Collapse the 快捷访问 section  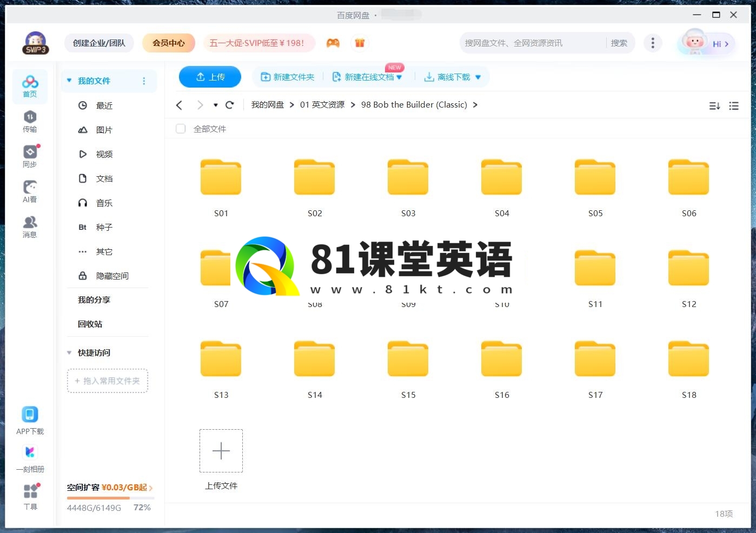coord(69,352)
